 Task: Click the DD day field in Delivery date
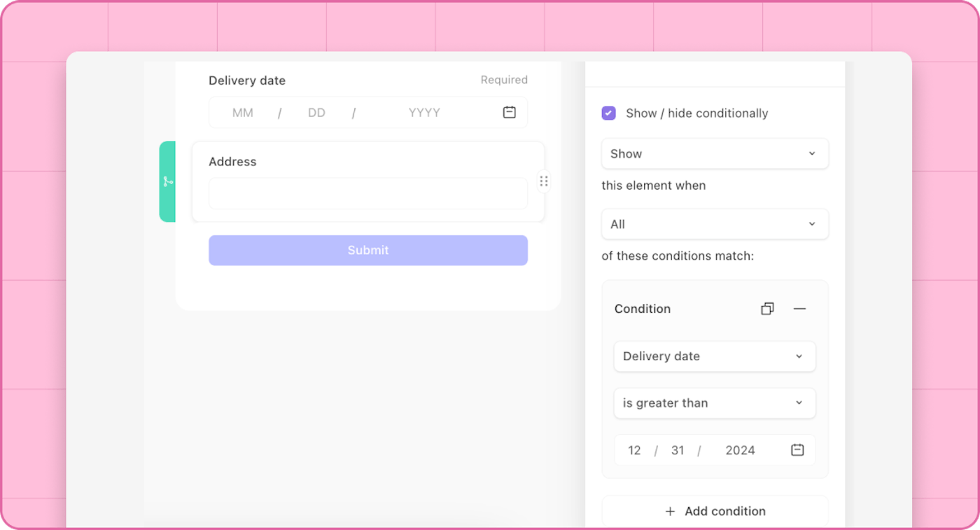pyautogui.click(x=317, y=113)
